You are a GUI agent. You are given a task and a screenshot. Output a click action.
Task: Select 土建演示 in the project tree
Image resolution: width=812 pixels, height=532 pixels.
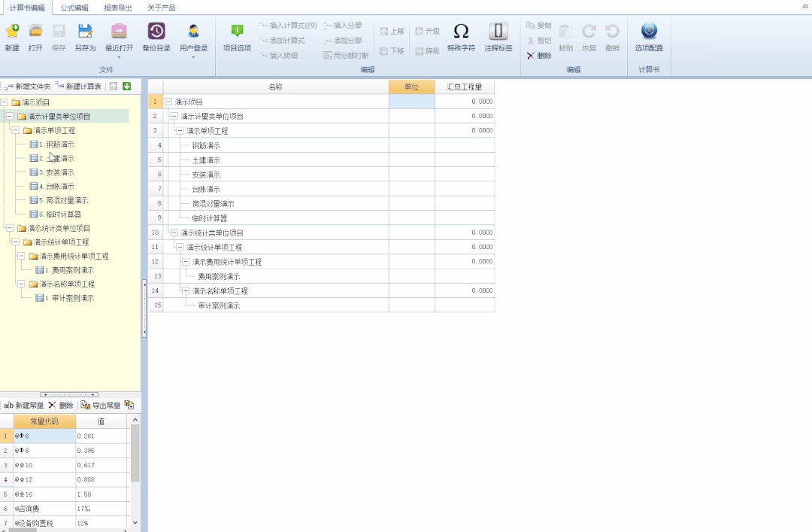coord(59,159)
